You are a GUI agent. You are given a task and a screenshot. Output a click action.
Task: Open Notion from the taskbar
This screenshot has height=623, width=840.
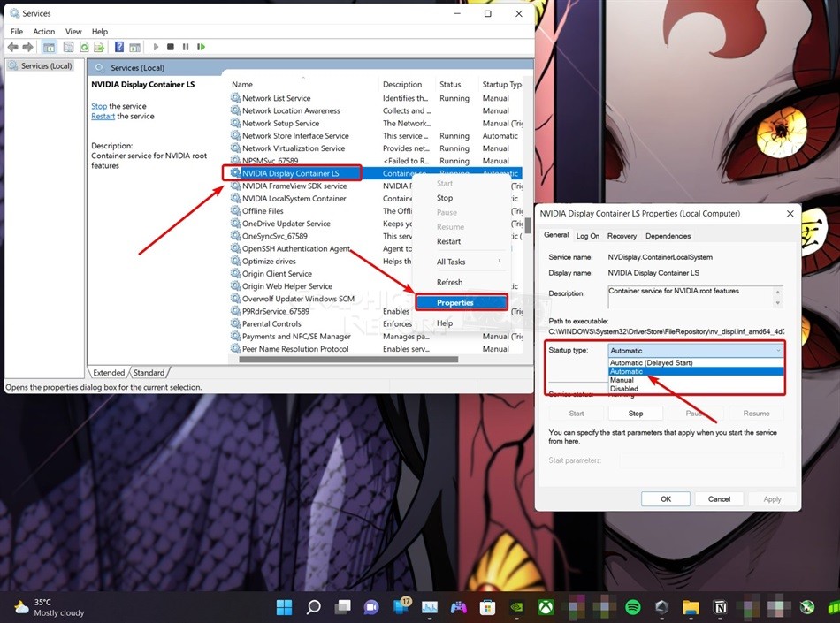click(721, 607)
